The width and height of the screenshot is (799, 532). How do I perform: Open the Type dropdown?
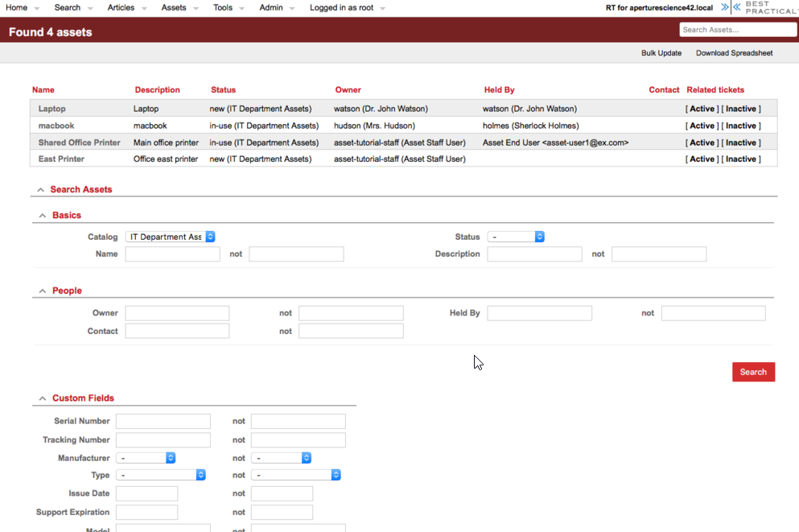[160, 475]
